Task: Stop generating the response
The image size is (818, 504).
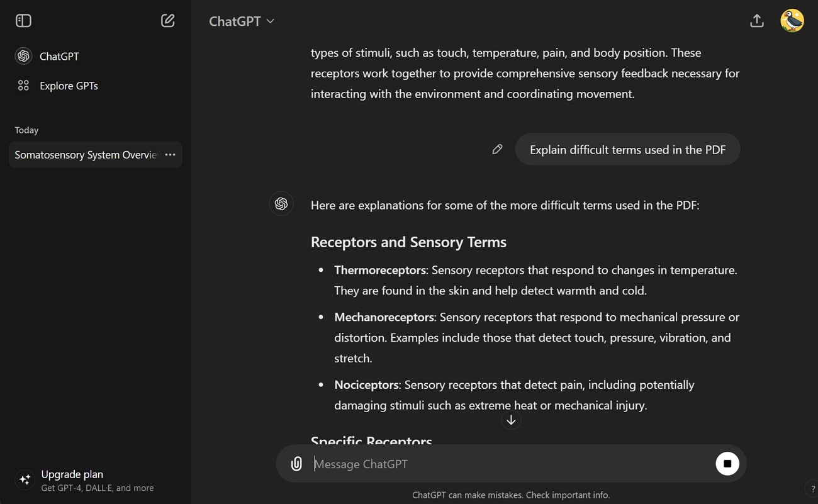Action: click(727, 464)
